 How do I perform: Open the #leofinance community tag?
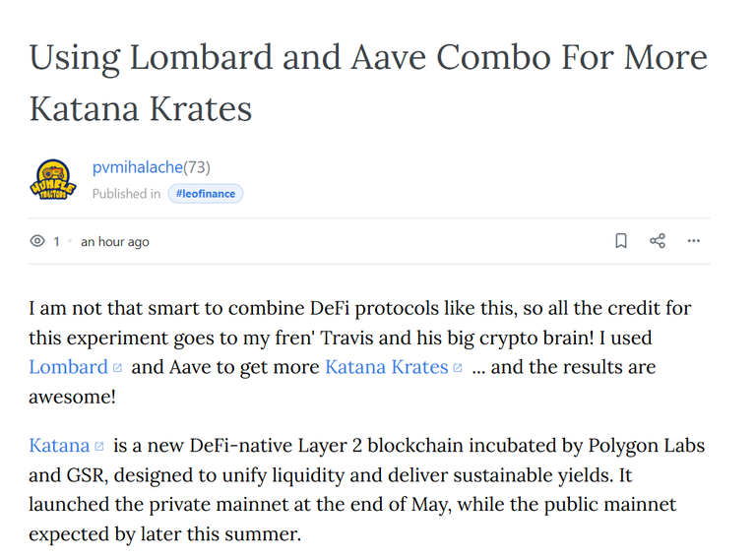click(x=206, y=194)
